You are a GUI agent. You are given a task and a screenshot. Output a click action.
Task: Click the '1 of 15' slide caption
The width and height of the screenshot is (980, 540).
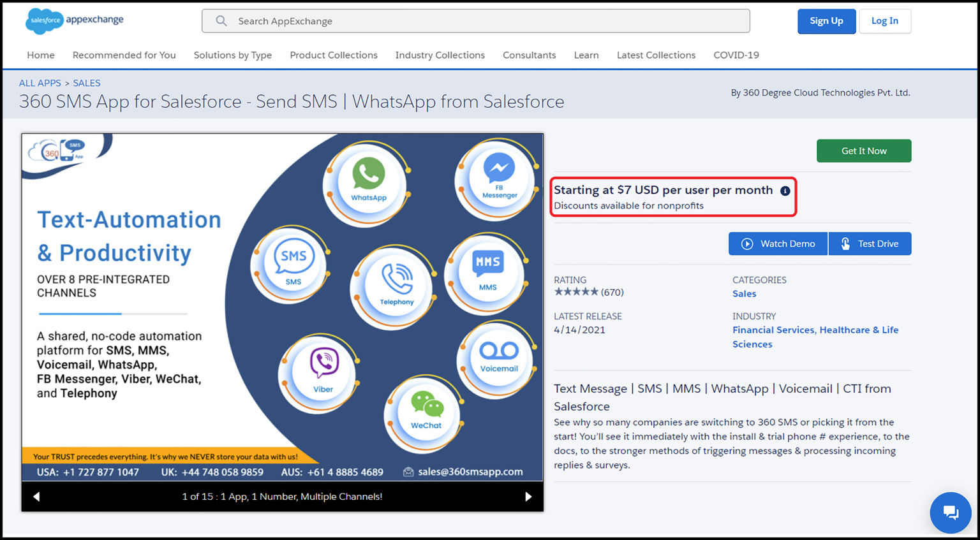pos(282,497)
